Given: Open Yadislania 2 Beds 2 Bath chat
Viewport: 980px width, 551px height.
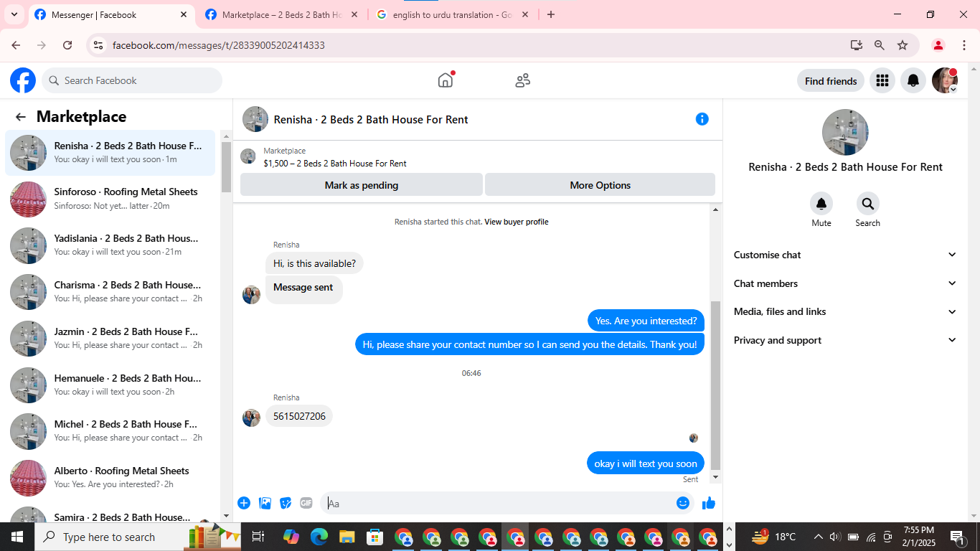Looking at the screenshot, I should (x=110, y=245).
